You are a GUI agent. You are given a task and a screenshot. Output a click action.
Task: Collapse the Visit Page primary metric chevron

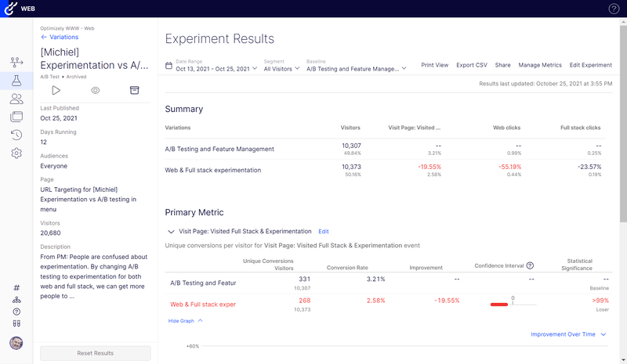coord(171,232)
